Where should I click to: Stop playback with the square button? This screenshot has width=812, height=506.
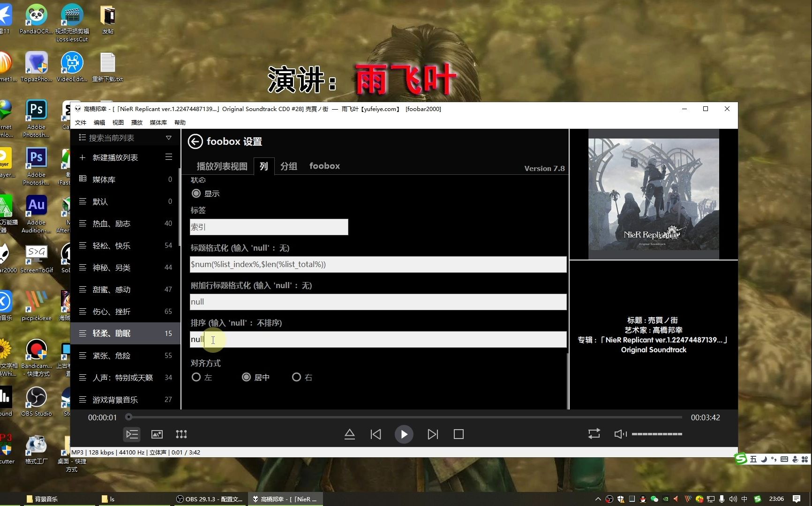pos(459,434)
